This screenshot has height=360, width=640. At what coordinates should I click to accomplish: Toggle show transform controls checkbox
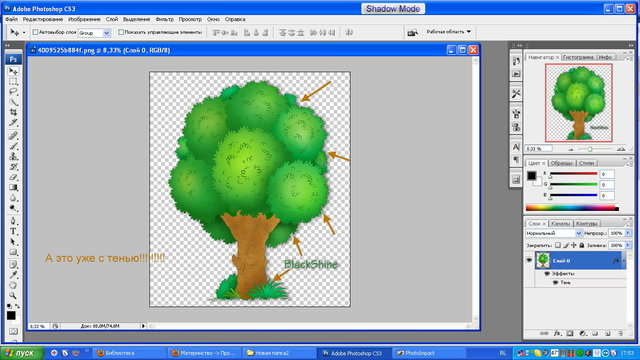pyautogui.click(x=121, y=32)
